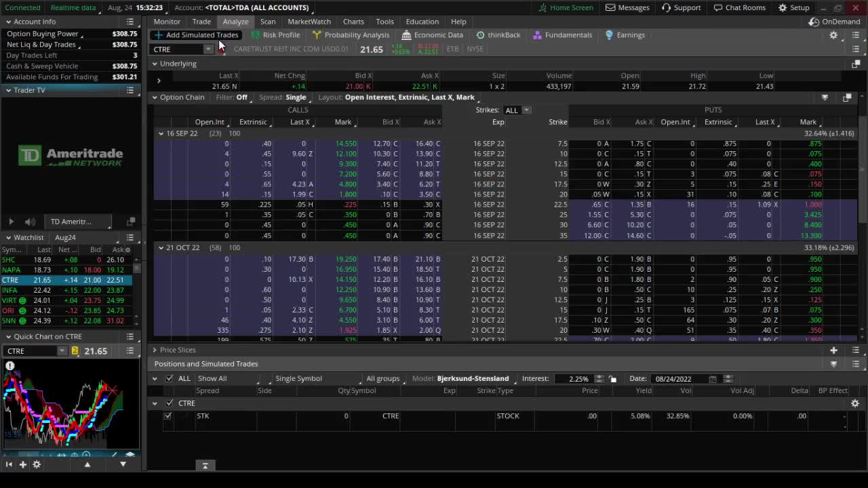The width and height of the screenshot is (868, 488).
Task: Open the Strikes ALL dropdown
Action: [518, 110]
